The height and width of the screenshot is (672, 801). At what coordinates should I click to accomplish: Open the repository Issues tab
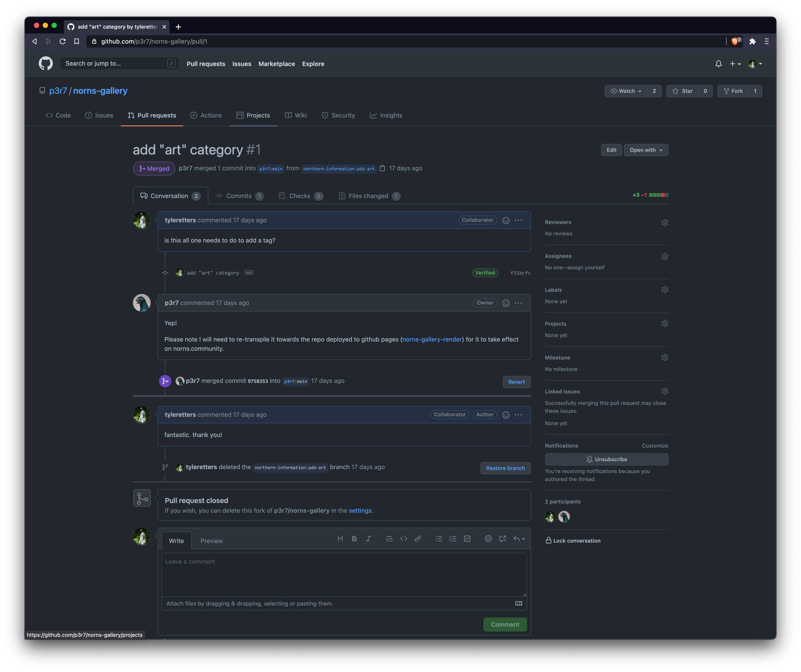click(99, 116)
